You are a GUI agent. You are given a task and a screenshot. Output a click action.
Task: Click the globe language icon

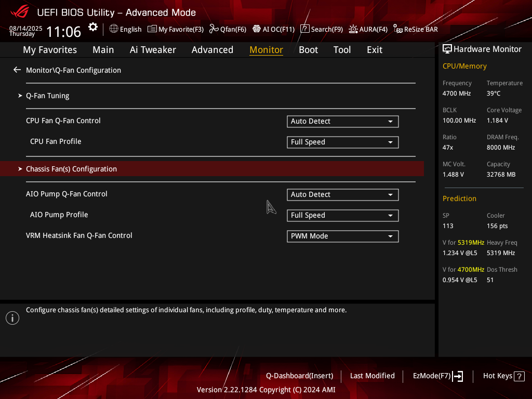[114, 29]
